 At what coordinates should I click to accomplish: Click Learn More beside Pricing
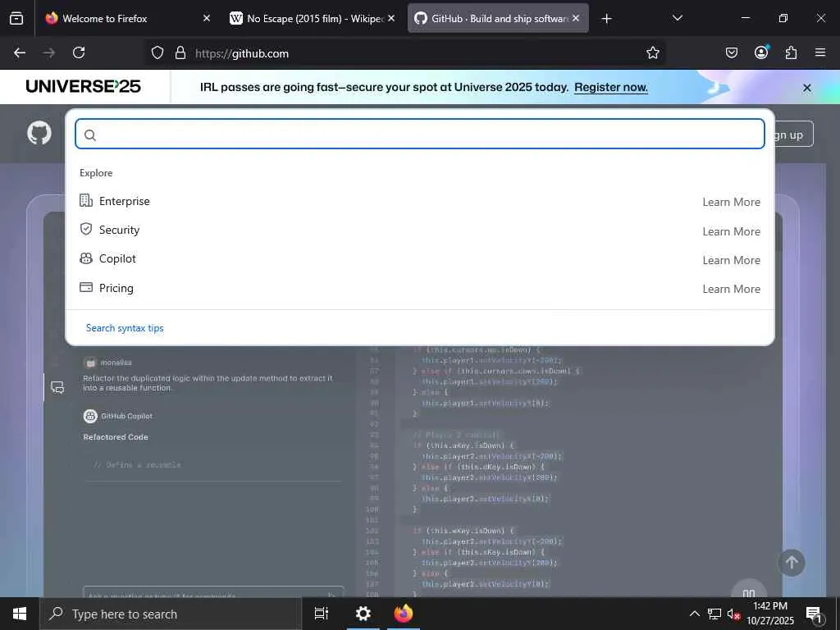(731, 289)
